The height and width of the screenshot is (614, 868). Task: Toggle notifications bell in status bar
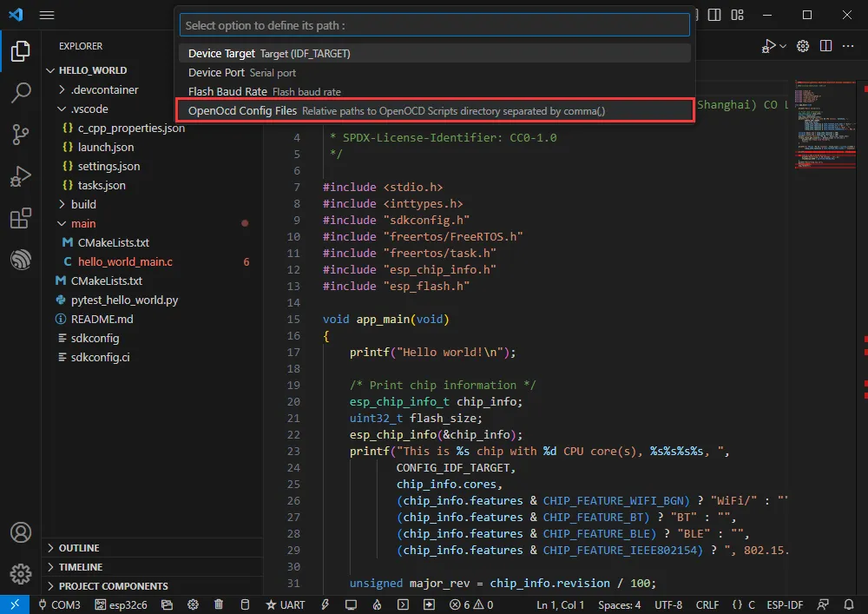[849, 604]
